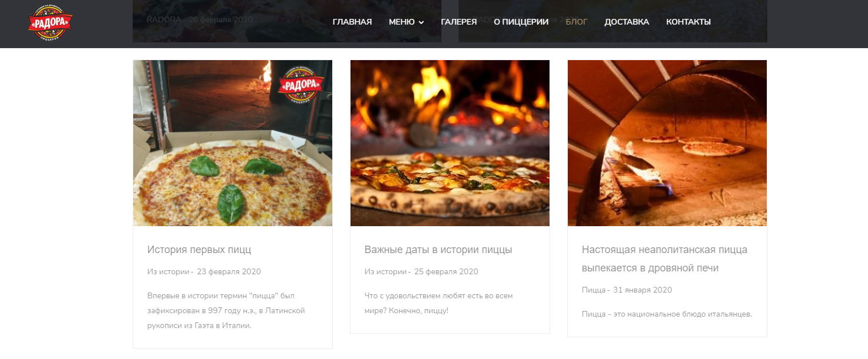Open the ДОСТАВКА page
Image resolution: width=868 pixels, height=359 pixels.
pyautogui.click(x=627, y=22)
